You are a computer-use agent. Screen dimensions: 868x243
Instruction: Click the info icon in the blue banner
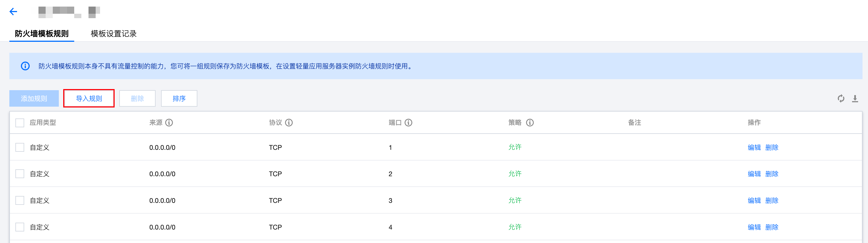point(25,66)
